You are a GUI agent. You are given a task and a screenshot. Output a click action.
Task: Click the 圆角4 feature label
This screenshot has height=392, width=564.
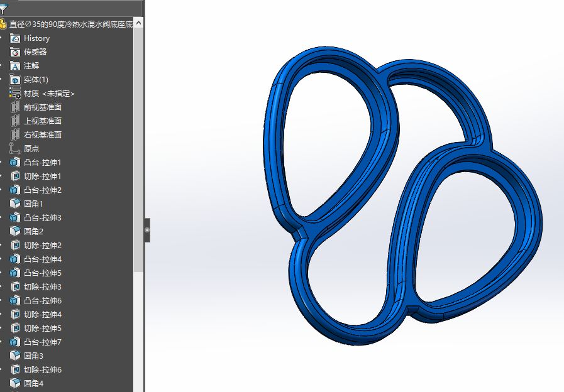tap(33, 383)
